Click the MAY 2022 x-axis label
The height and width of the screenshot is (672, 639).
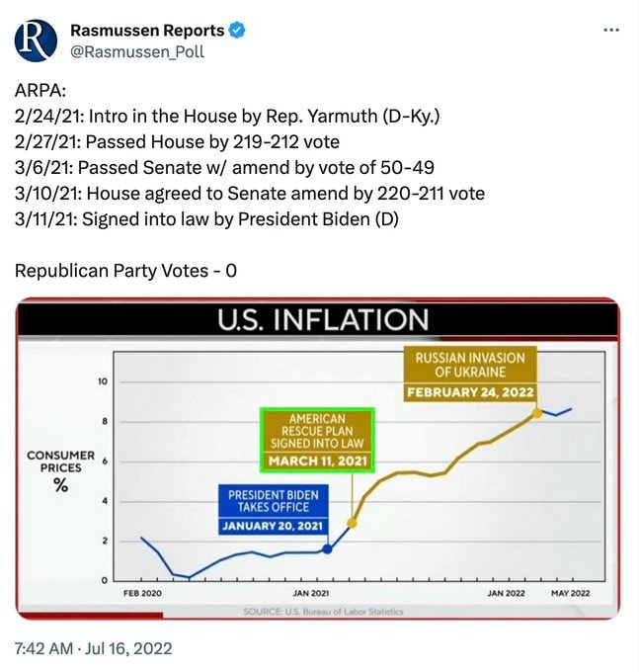coord(572,593)
